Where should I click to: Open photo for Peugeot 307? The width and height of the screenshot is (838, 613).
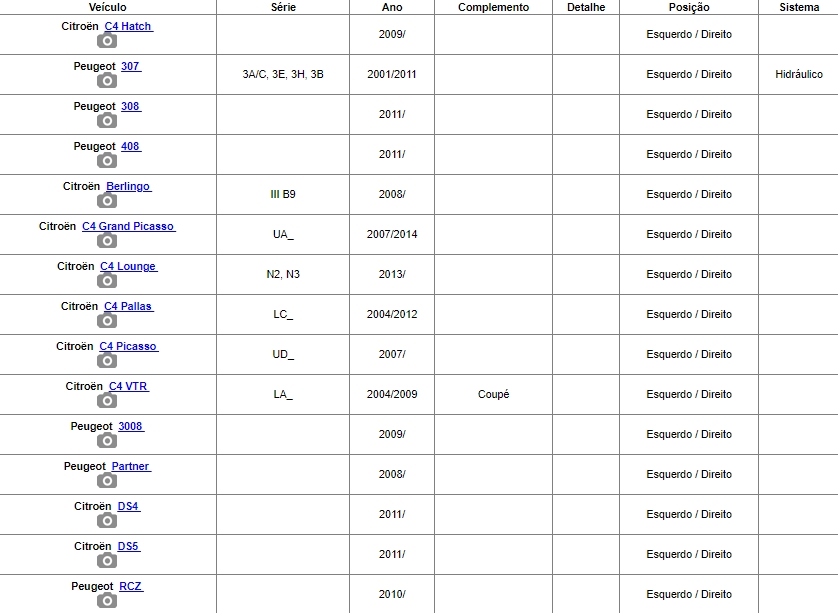[x=107, y=81]
